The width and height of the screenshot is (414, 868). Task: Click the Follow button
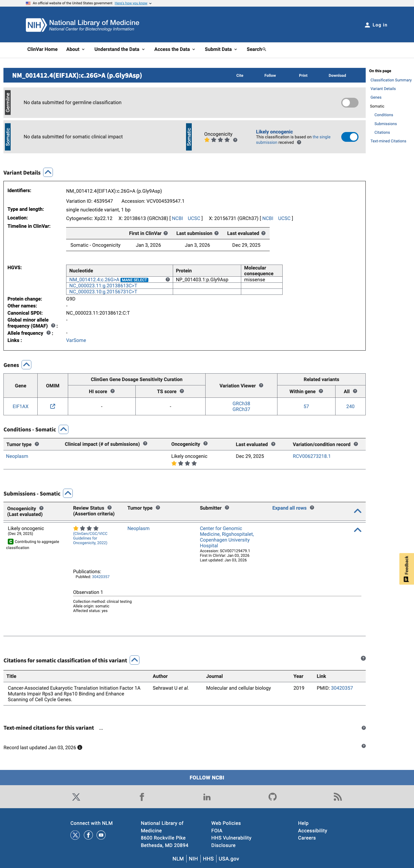click(270, 75)
